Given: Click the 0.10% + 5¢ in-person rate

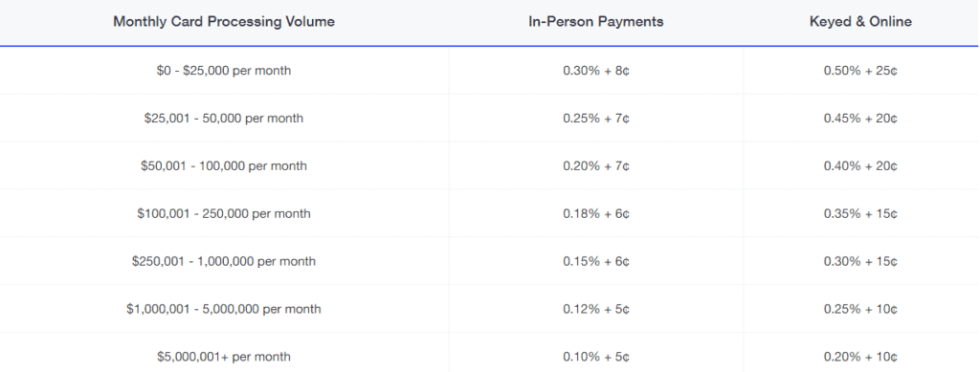Looking at the screenshot, I should coord(595,357).
